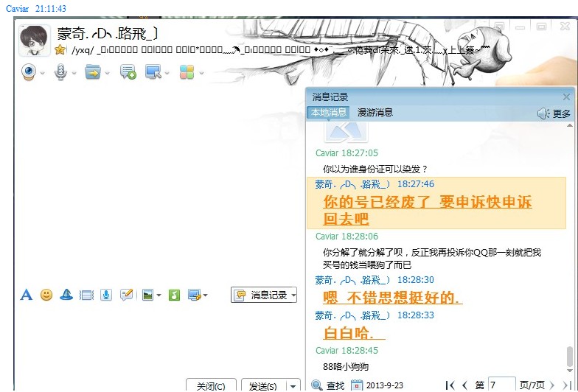578x392 pixels.
Task: Click the blue wizard hat magic emoticon icon
Action: (x=66, y=295)
